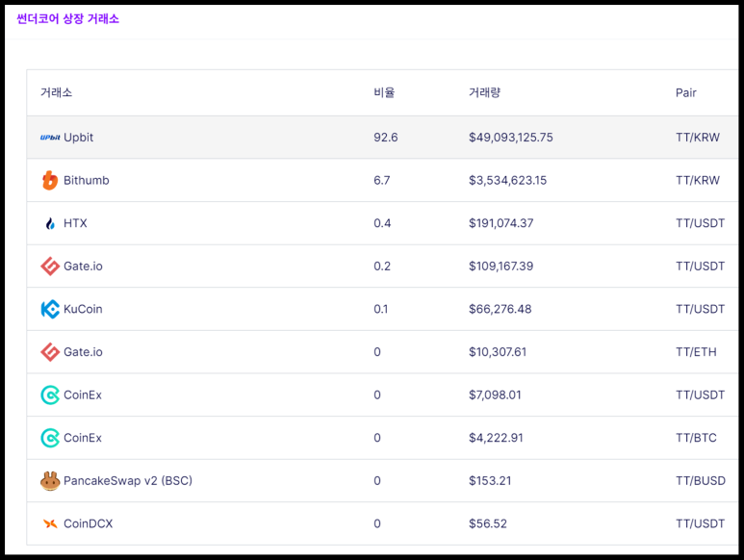Select the $10,307.61 volume cell
The image size is (744, 560).
498,352
